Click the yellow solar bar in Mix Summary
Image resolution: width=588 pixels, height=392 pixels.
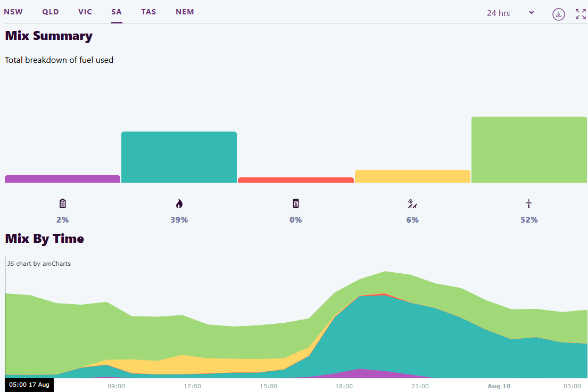[412, 176]
